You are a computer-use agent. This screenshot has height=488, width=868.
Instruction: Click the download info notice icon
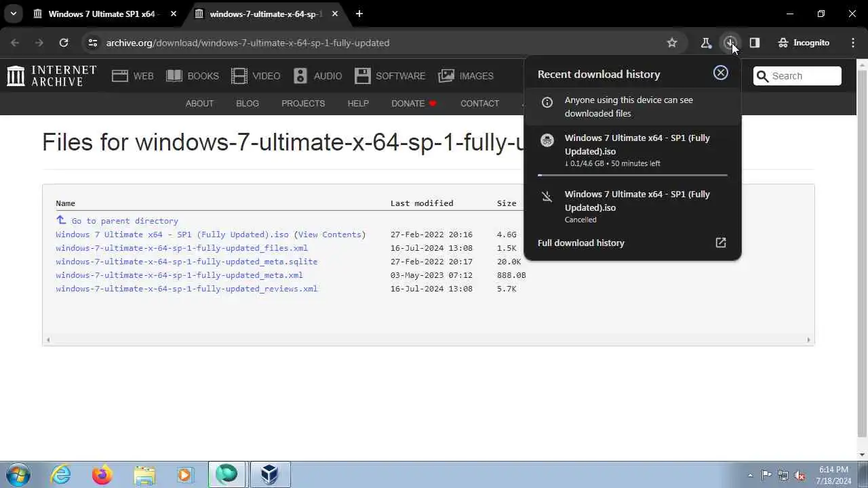click(547, 102)
